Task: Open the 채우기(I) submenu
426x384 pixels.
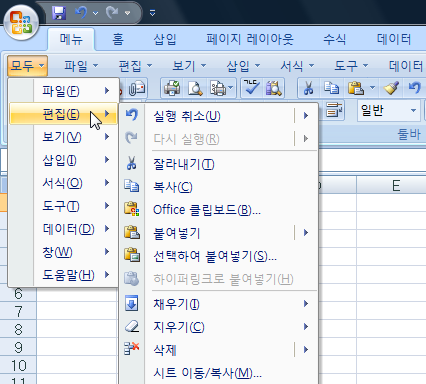Action: (218, 304)
